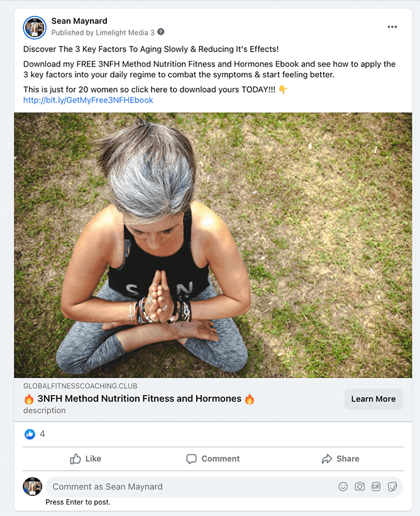Click the Comment button

pos(213,459)
